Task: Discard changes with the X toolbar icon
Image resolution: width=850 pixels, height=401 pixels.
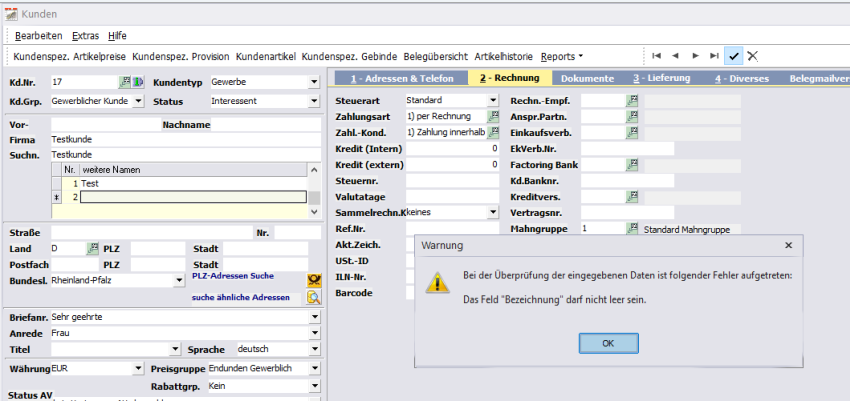Action: 753,56
